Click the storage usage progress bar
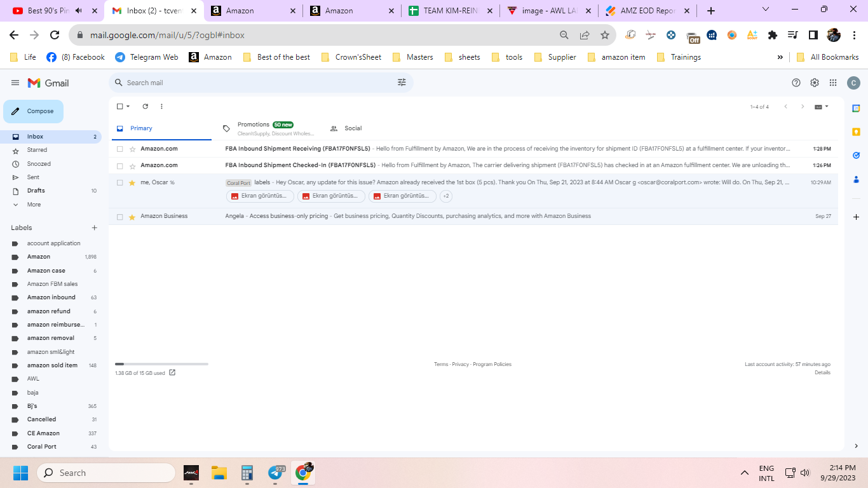The width and height of the screenshot is (868, 488). (x=161, y=364)
